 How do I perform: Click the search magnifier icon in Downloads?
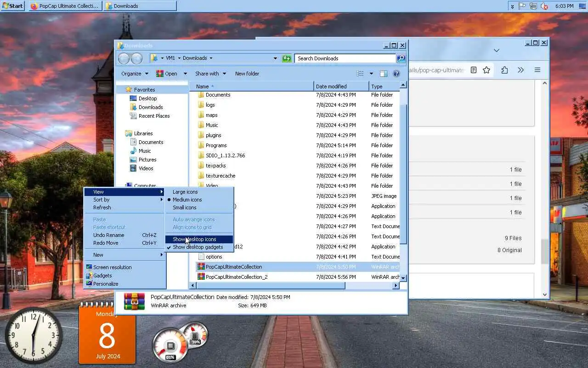(401, 58)
